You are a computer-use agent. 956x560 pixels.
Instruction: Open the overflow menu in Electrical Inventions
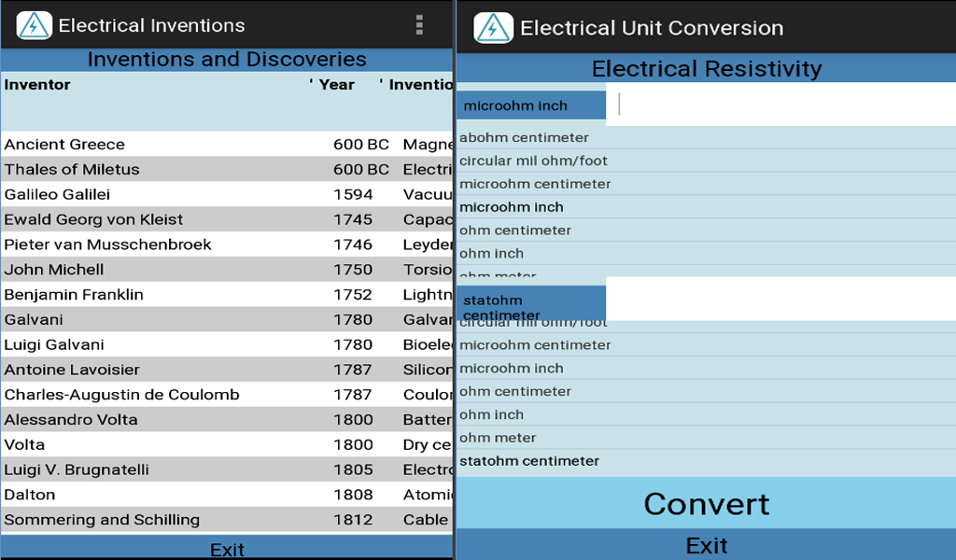pyautogui.click(x=419, y=25)
